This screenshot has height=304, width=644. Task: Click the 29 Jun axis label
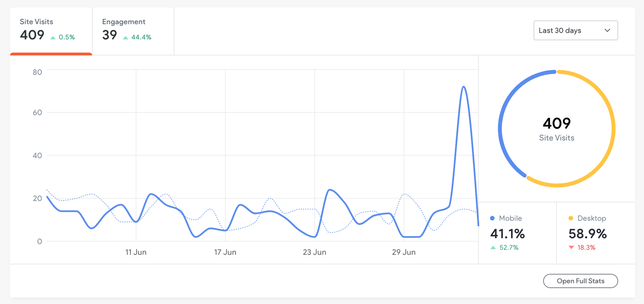click(x=404, y=252)
